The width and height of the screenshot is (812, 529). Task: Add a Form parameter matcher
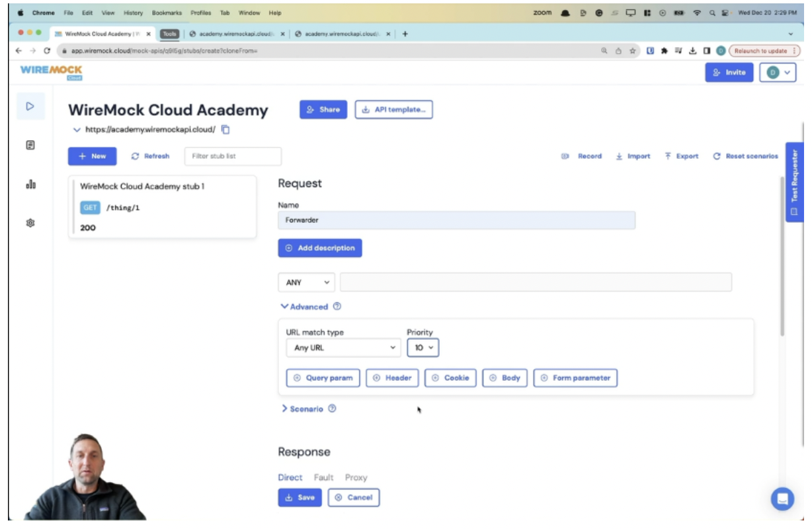(575, 378)
